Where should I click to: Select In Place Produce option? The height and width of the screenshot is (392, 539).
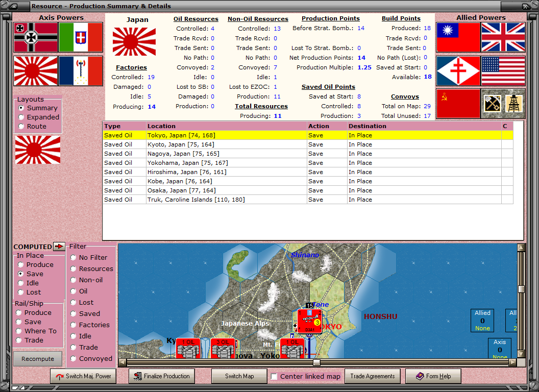click(x=36, y=265)
